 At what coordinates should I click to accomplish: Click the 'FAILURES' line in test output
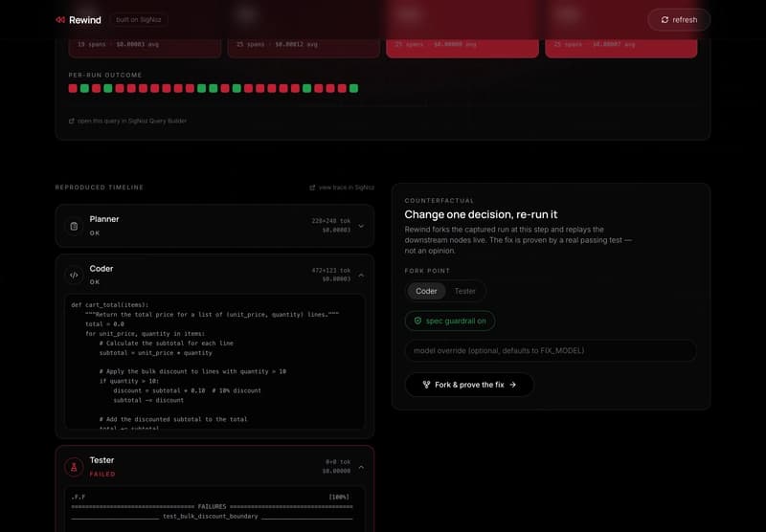click(212, 506)
